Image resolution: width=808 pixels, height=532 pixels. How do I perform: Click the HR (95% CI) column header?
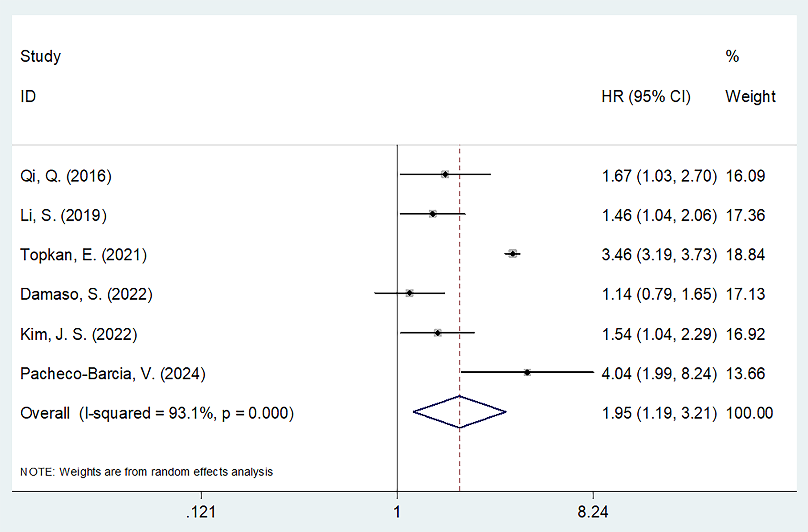pos(646,97)
